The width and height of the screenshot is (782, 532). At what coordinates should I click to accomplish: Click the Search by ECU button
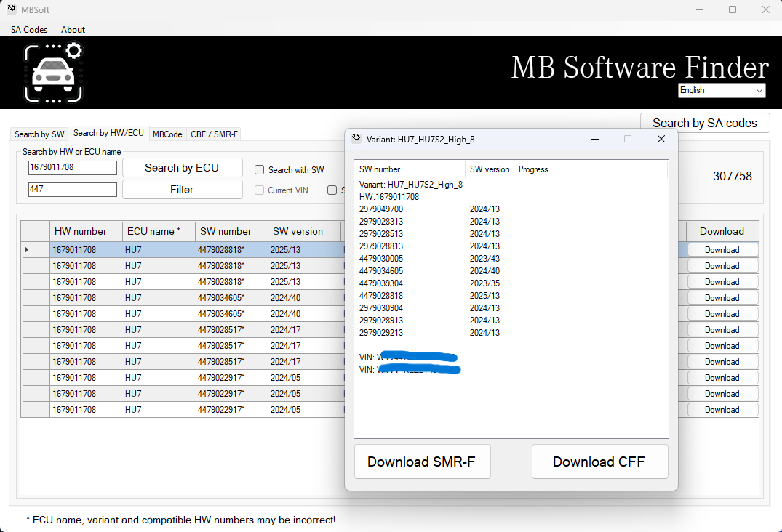click(183, 167)
